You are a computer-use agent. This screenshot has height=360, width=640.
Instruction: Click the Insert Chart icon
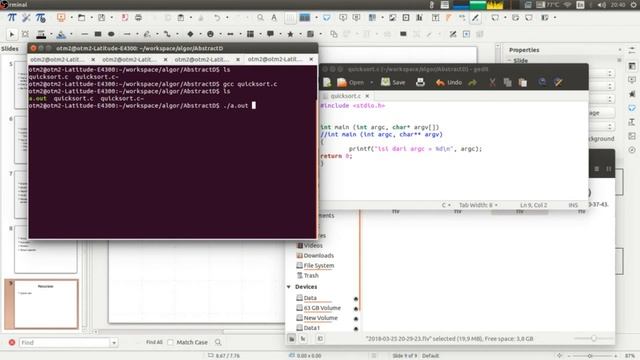pyautogui.click(x=419, y=18)
